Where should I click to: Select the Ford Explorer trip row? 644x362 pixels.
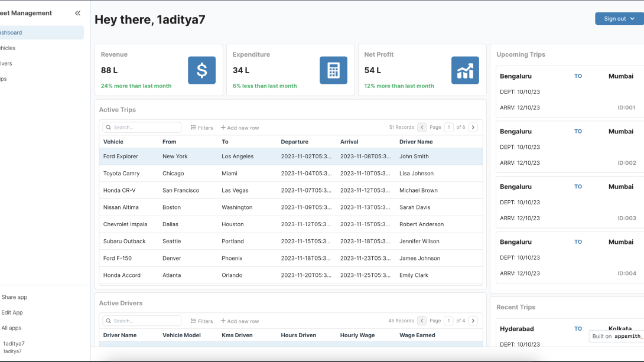[291, 156]
